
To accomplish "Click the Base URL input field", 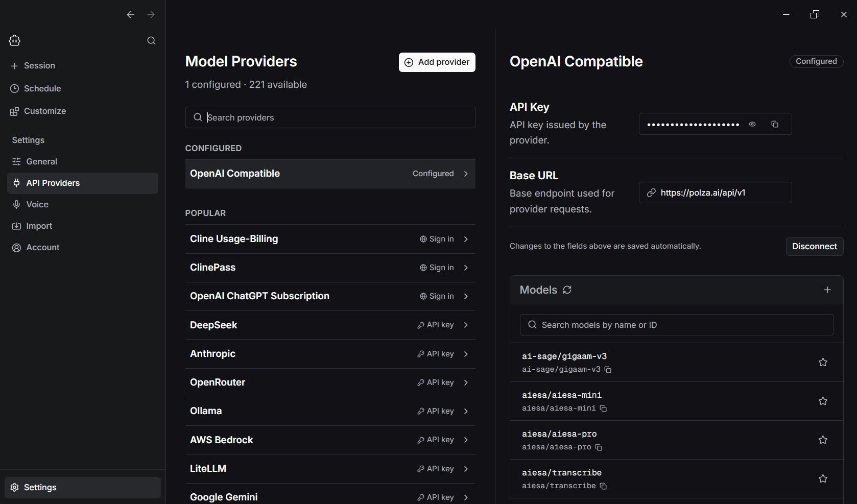I will [715, 193].
